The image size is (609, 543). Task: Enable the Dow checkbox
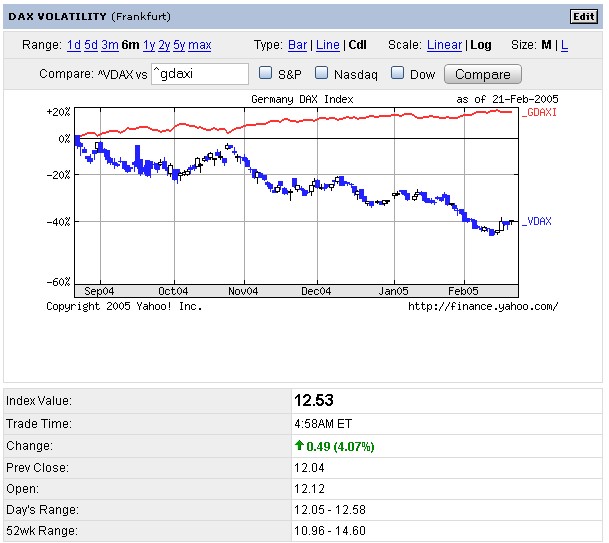[397, 73]
